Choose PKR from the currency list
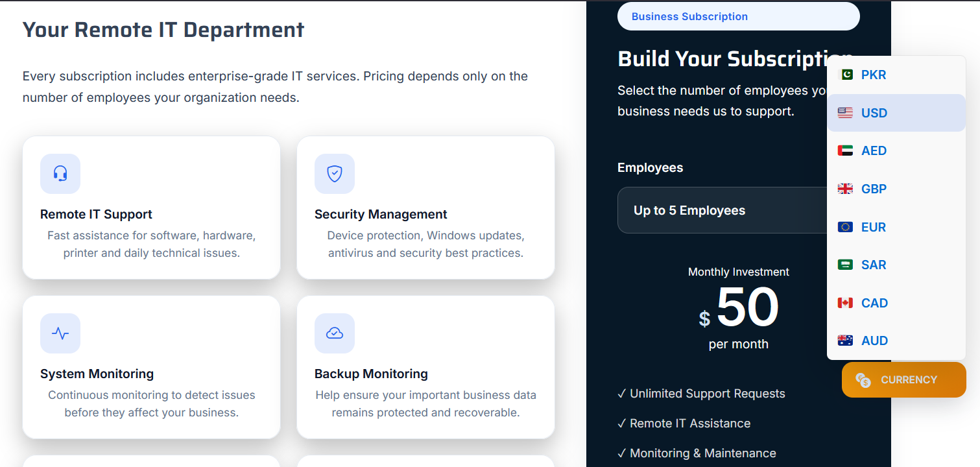Screen dimensions: 980x467 (896, 75)
